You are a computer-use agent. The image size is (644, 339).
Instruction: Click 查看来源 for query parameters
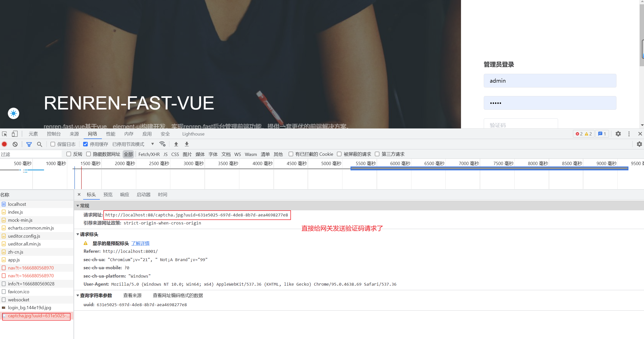pyautogui.click(x=132, y=295)
